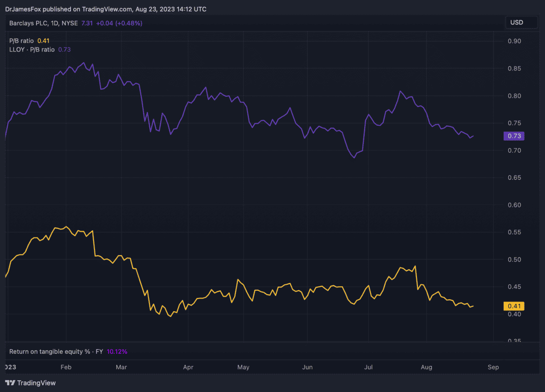This screenshot has width=545, height=392.
Task: Click the Sep label on time axis
Action: click(493, 367)
